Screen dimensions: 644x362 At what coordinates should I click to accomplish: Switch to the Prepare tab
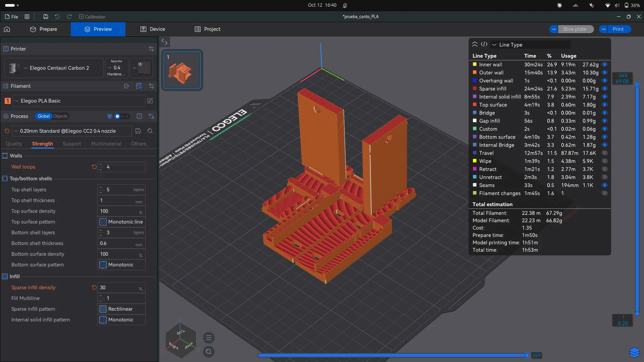(44, 29)
